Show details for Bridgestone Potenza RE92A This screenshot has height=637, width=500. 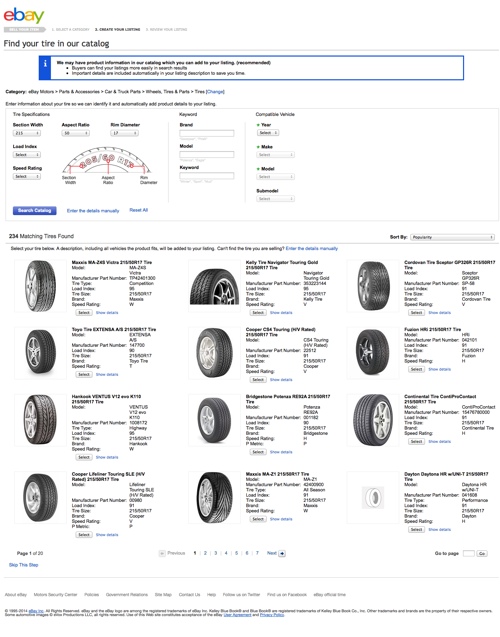281,452
